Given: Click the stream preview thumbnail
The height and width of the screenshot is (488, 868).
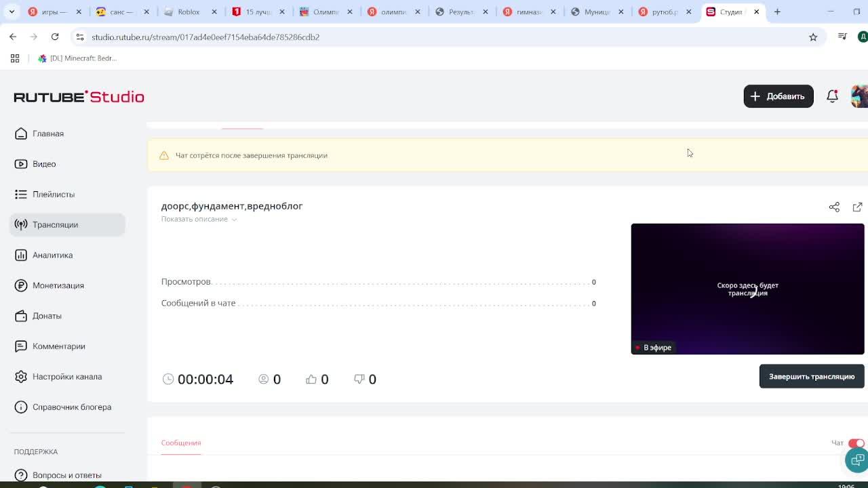Looking at the screenshot, I should click(747, 289).
